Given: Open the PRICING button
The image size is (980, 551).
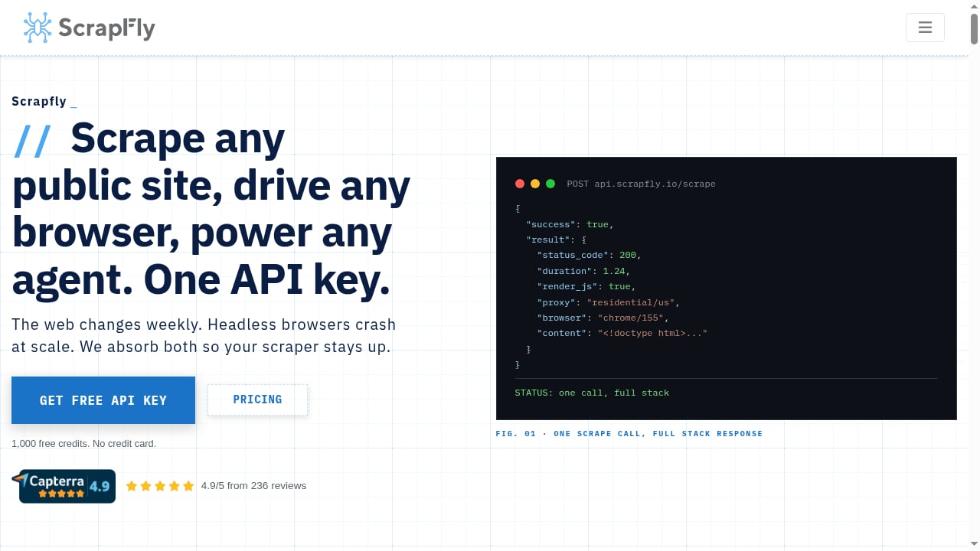Looking at the screenshot, I should [x=257, y=399].
